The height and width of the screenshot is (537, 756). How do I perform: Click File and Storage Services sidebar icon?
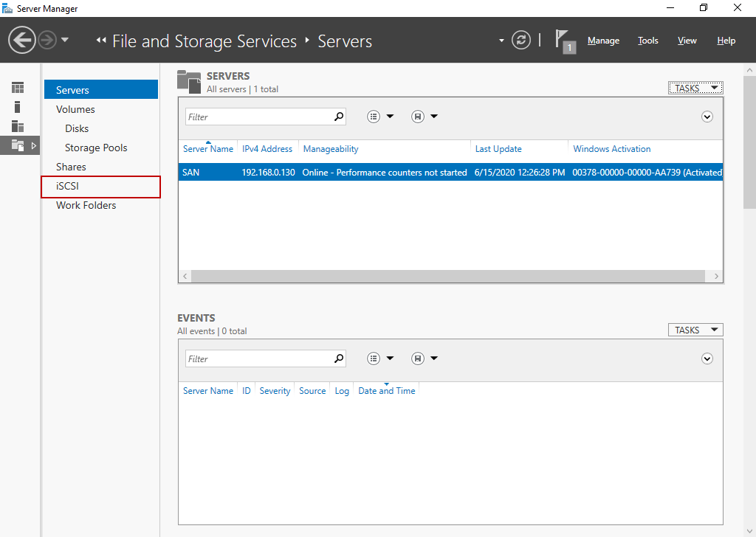18,145
